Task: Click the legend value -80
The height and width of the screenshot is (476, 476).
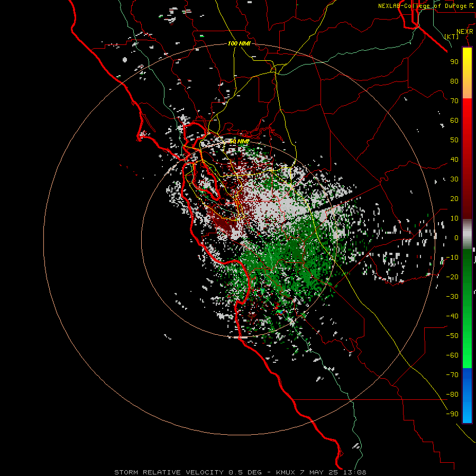Action: coord(452,395)
